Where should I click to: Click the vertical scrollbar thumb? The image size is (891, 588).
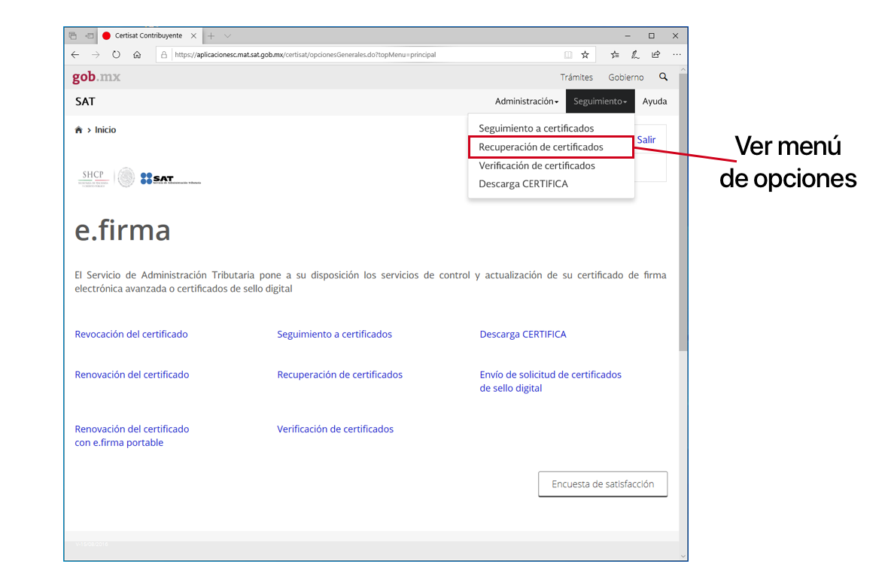point(683,212)
